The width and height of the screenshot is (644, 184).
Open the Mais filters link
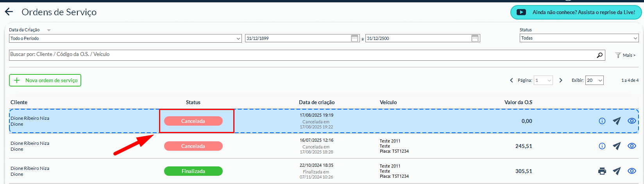626,55
